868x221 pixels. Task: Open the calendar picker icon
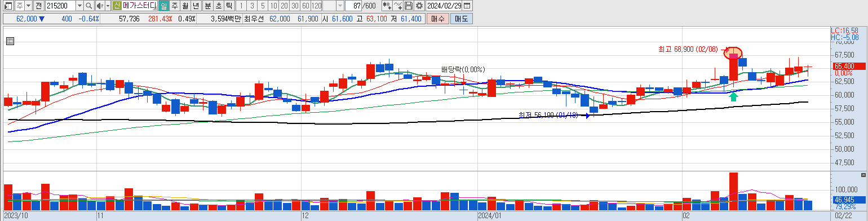pyautogui.click(x=467, y=6)
